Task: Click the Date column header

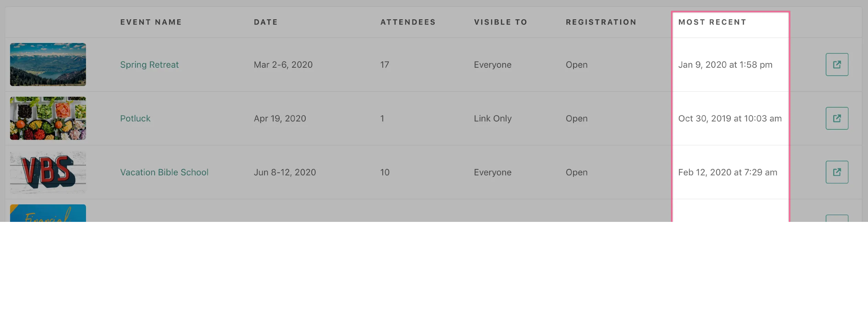Action: tap(265, 22)
